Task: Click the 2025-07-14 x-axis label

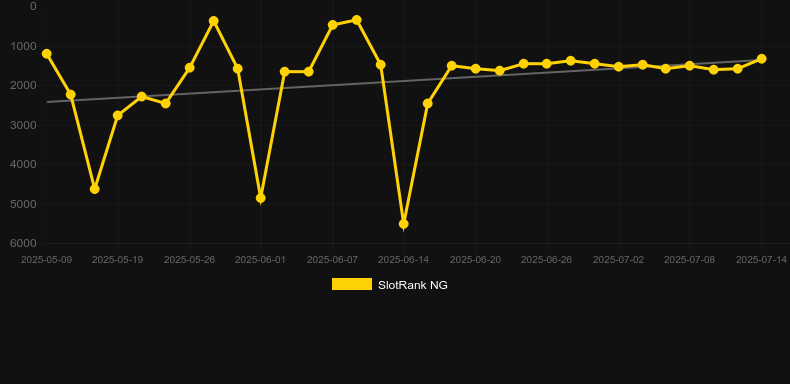Action: pos(761,260)
